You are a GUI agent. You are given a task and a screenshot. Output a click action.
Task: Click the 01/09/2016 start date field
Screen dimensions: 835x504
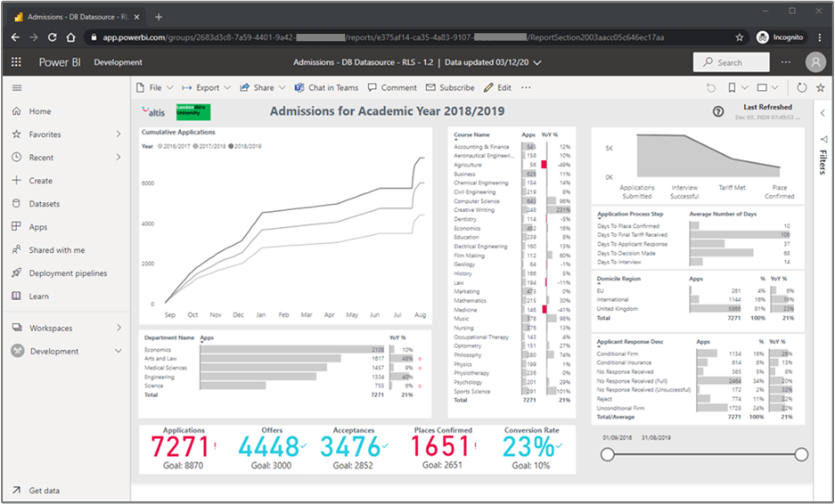click(x=618, y=437)
